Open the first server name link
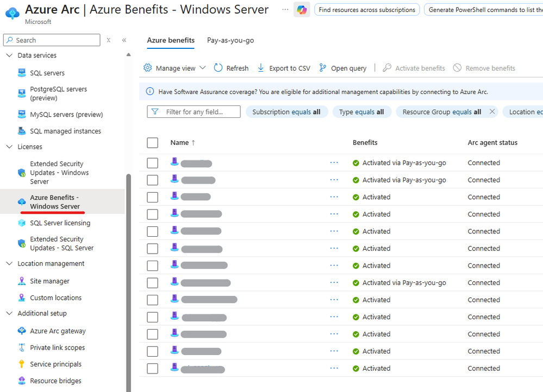The height and width of the screenshot is (392, 543). [x=196, y=163]
